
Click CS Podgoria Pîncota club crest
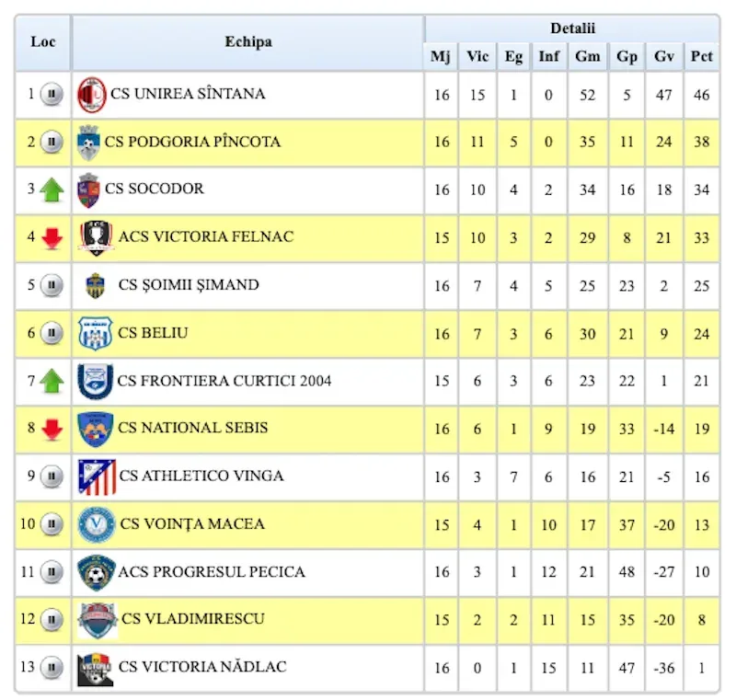click(88, 143)
